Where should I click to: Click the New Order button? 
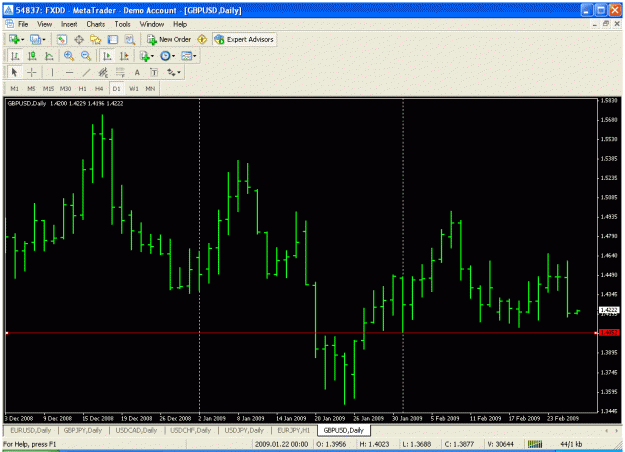tap(169, 39)
